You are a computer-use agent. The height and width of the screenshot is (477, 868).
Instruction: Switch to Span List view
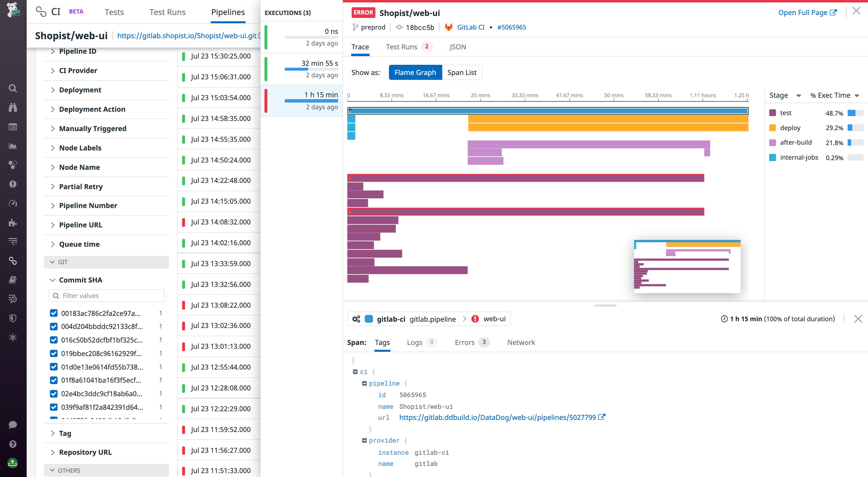(462, 72)
